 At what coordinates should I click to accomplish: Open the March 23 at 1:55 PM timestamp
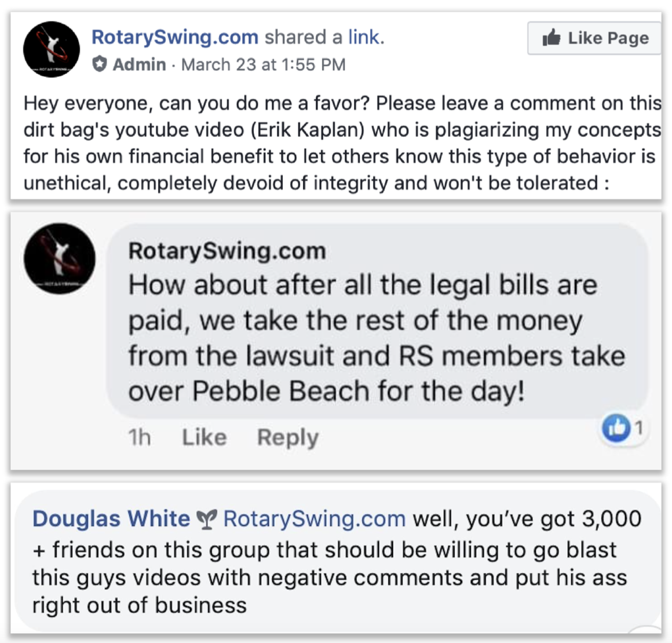pos(263,65)
